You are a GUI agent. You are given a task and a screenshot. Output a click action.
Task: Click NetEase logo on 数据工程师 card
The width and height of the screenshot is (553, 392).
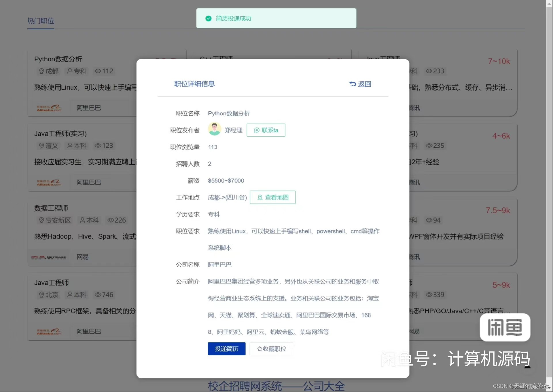[49, 257]
